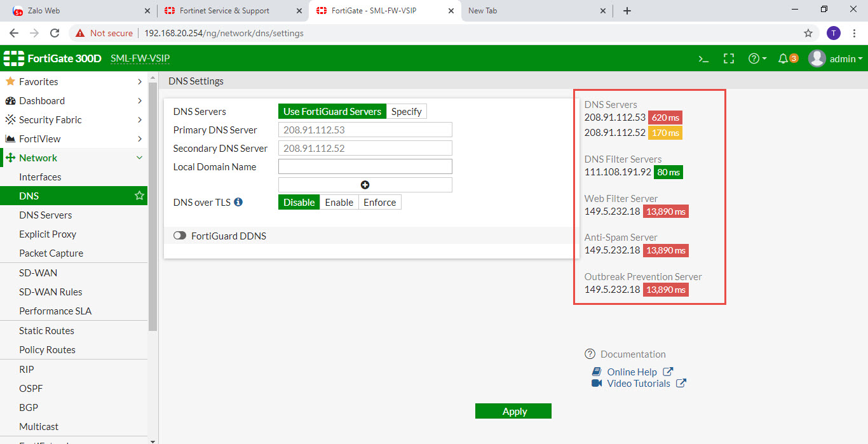Open a new browser tab
The image size is (868, 444).
point(627,11)
